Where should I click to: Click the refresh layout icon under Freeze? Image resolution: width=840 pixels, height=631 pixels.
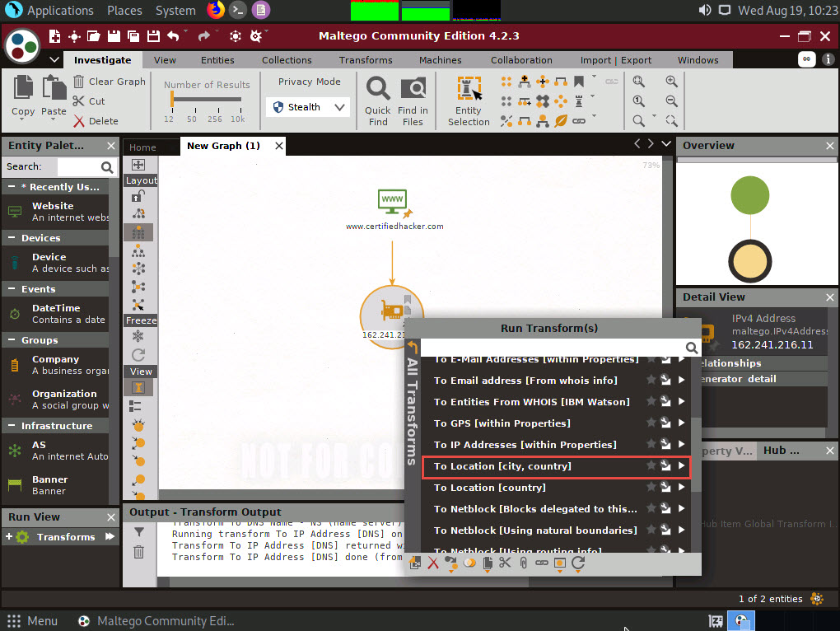[138, 354]
